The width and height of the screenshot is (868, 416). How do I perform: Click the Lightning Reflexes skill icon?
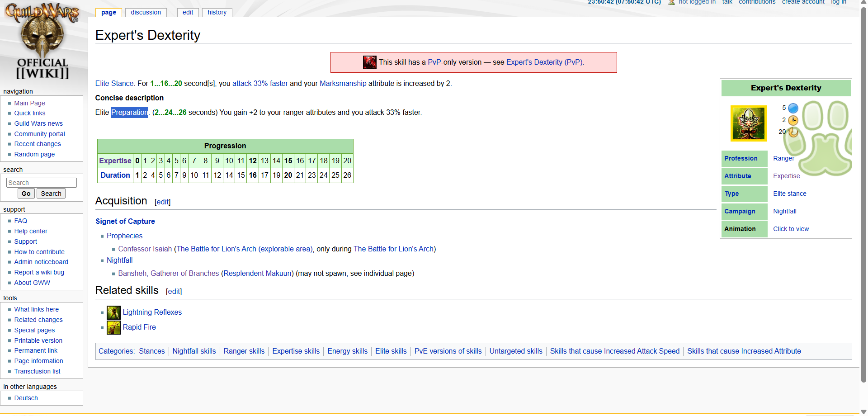113,312
